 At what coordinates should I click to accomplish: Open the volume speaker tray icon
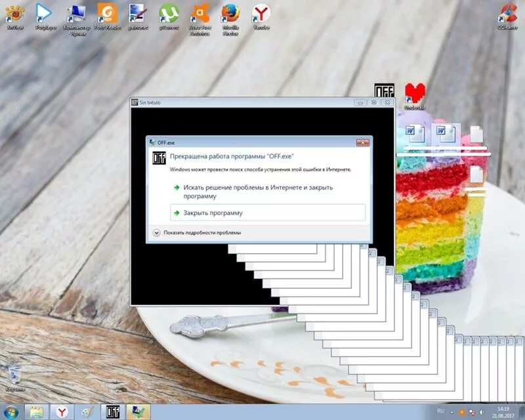click(482, 412)
